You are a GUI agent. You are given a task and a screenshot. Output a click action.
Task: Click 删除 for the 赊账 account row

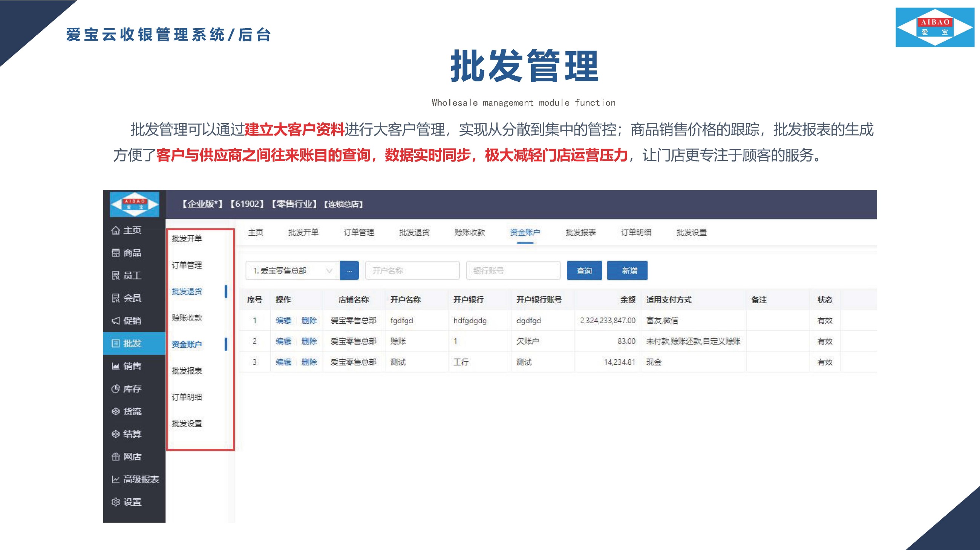(x=309, y=341)
